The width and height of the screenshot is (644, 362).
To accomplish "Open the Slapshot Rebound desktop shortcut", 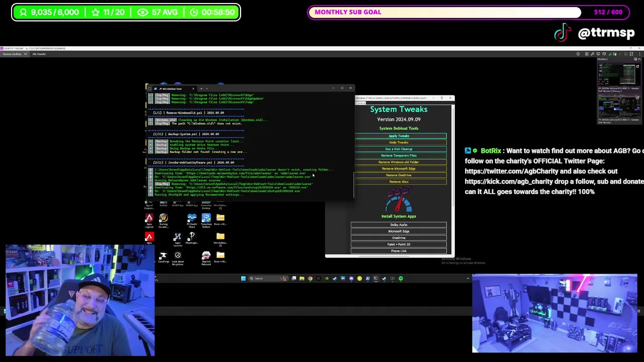I will tap(206, 258).
